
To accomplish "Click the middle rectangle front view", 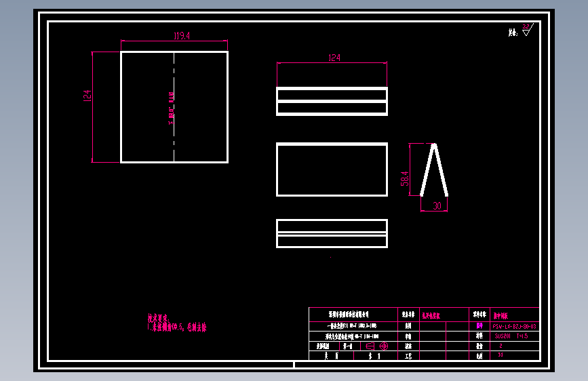I will [332, 169].
